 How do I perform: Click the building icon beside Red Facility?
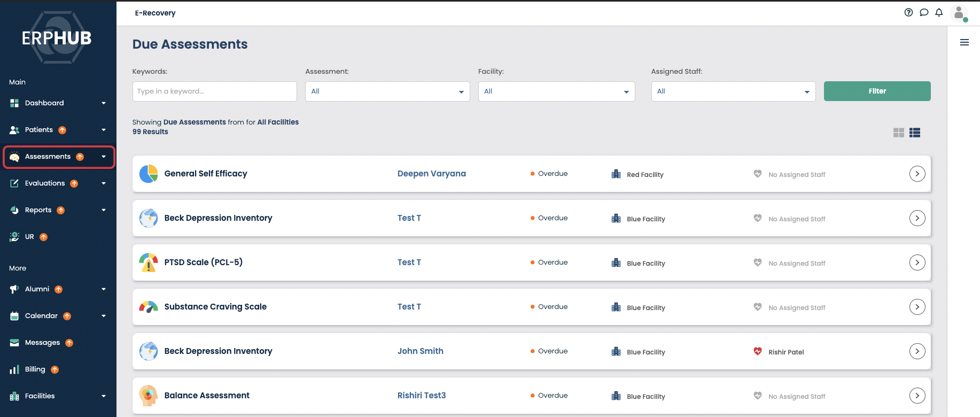pyautogui.click(x=616, y=174)
